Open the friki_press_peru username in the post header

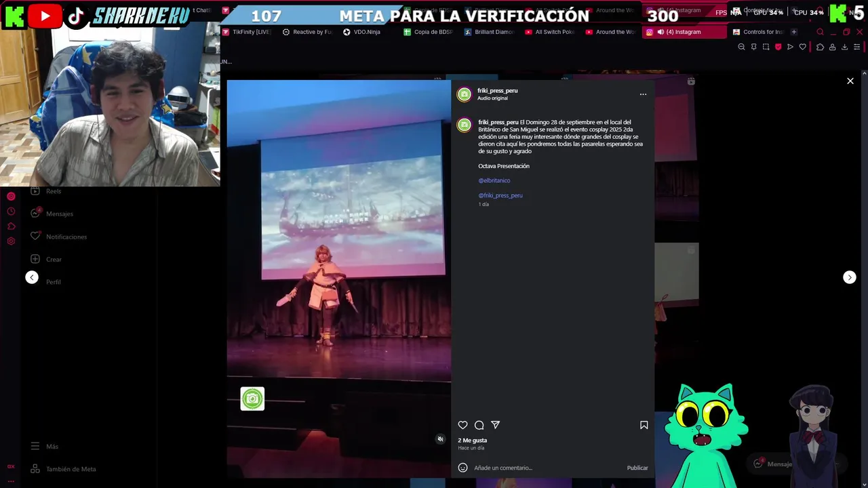[497, 91]
